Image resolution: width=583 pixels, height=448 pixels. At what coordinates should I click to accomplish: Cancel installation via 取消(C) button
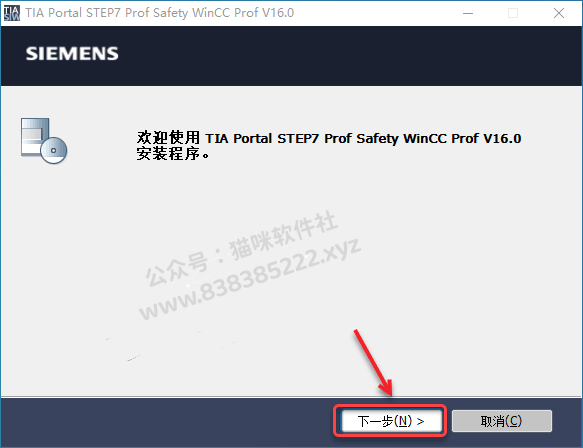pyautogui.click(x=502, y=421)
